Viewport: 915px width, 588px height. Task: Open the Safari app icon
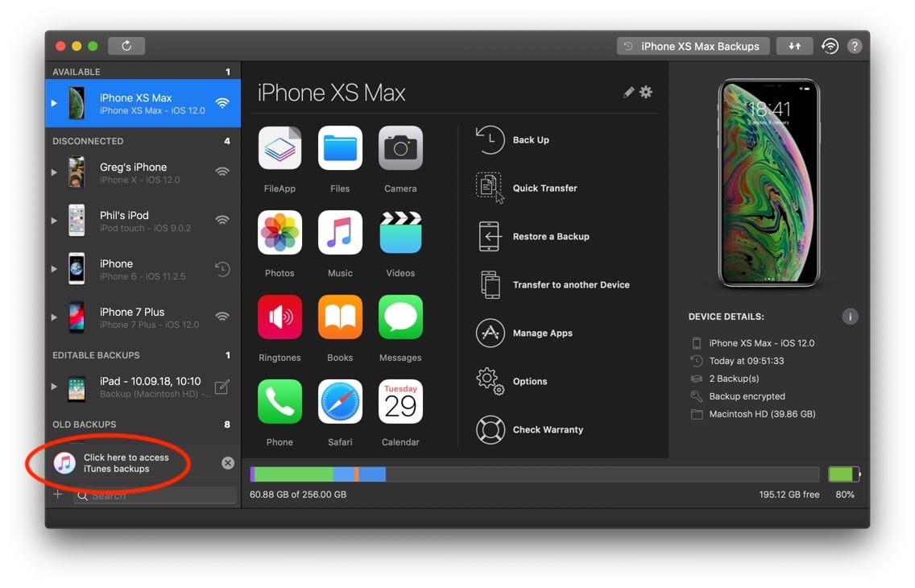pos(340,402)
